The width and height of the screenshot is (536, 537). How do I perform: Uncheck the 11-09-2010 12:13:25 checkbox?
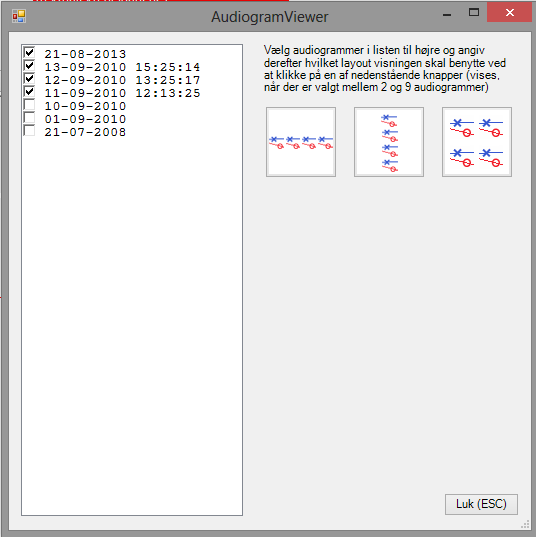pyautogui.click(x=29, y=92)
